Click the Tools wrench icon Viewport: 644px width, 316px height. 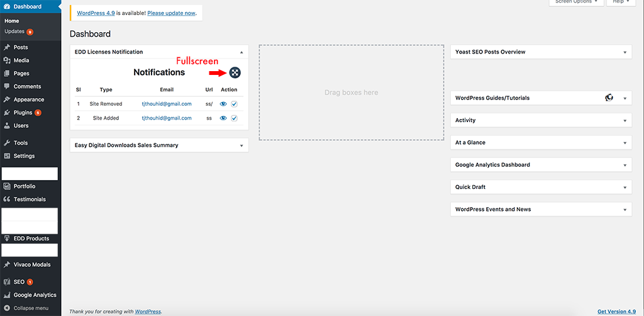pos(6,143)
